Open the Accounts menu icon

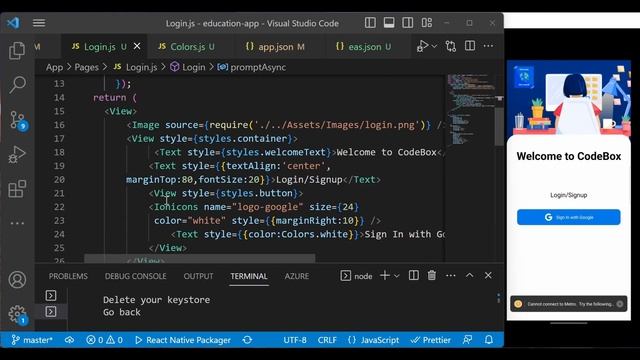pyautogui.click(x=17, y=280)
